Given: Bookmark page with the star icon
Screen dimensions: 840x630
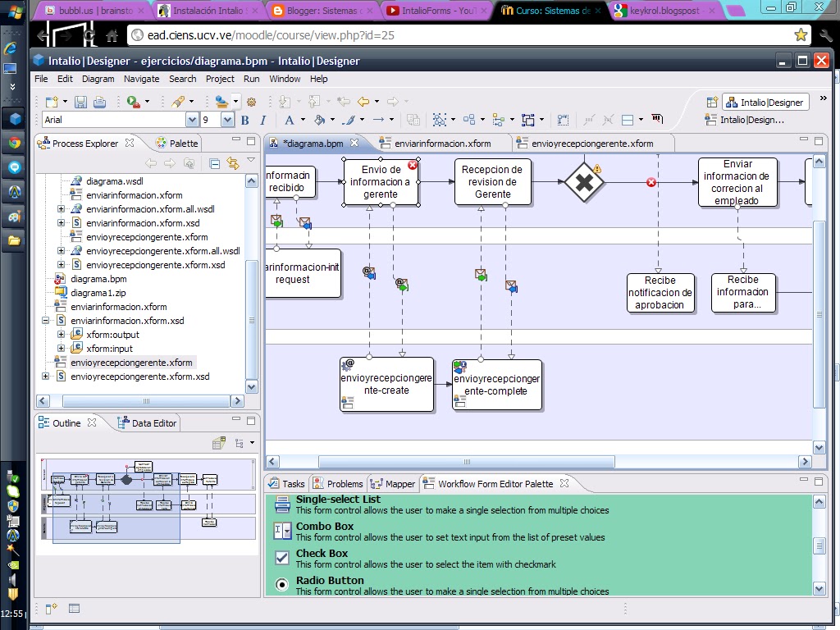Looking at the screenshot, I should click(x=801, y=35).
